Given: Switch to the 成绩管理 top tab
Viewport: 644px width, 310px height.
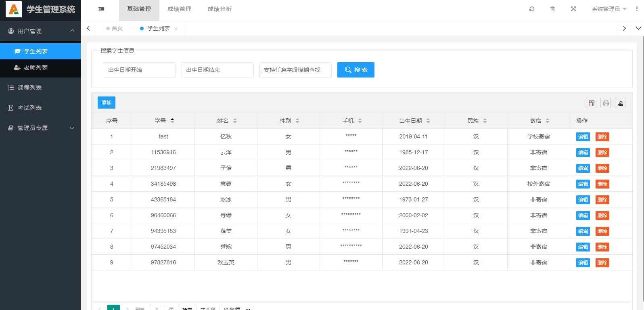Looking at the screenshot, I should tap(179, 9).
